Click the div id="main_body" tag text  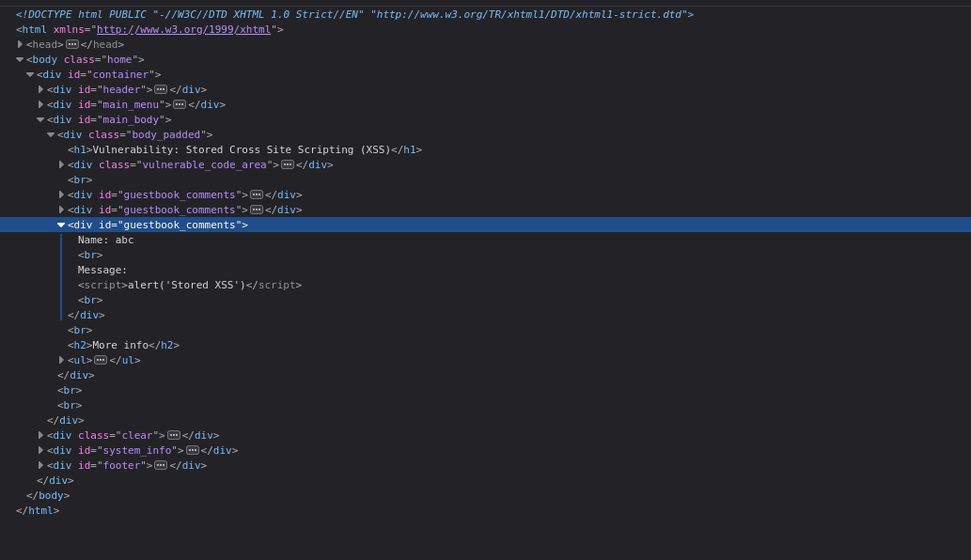(x=109, y=119)
